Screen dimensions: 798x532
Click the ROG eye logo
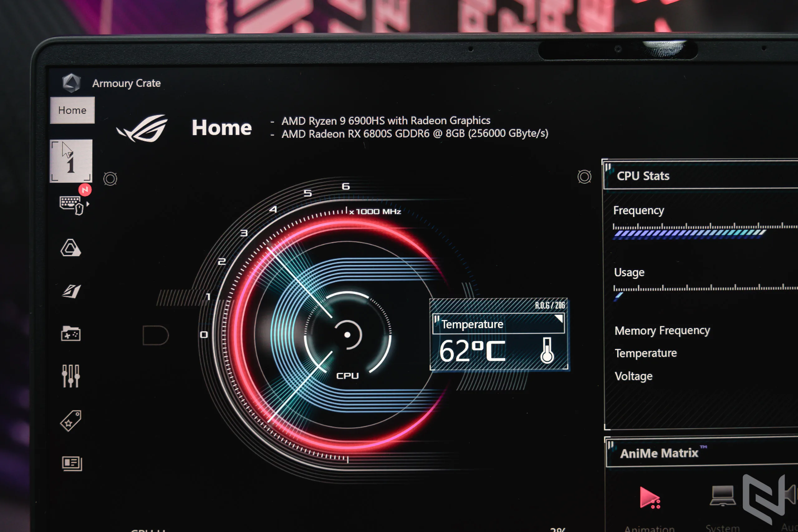(x=142, y=128)
